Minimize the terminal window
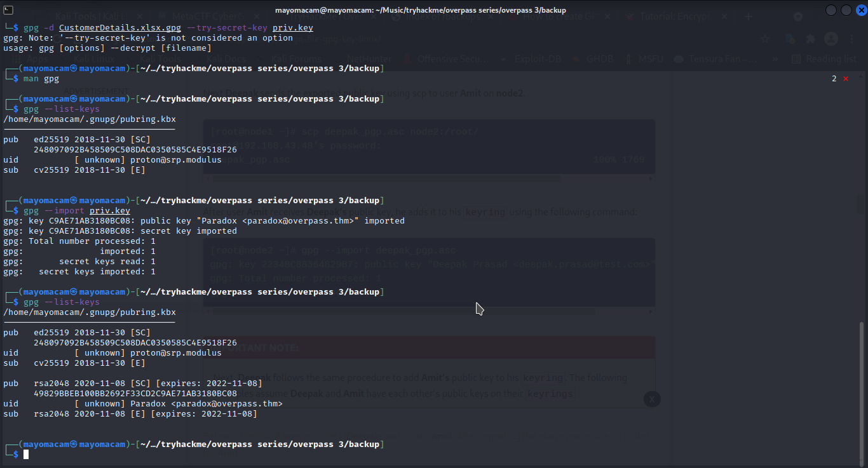Image resolution: width=868 pixels, height=468 pixels. [832, 10]
